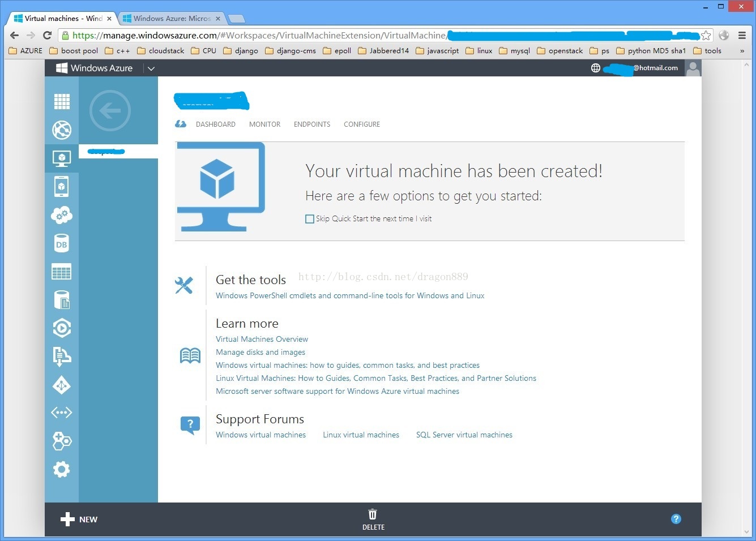The width and height of the screenshot is (756, 541).
Task: Open Windows virtual machines forum link
Action: tap(260, 435)
